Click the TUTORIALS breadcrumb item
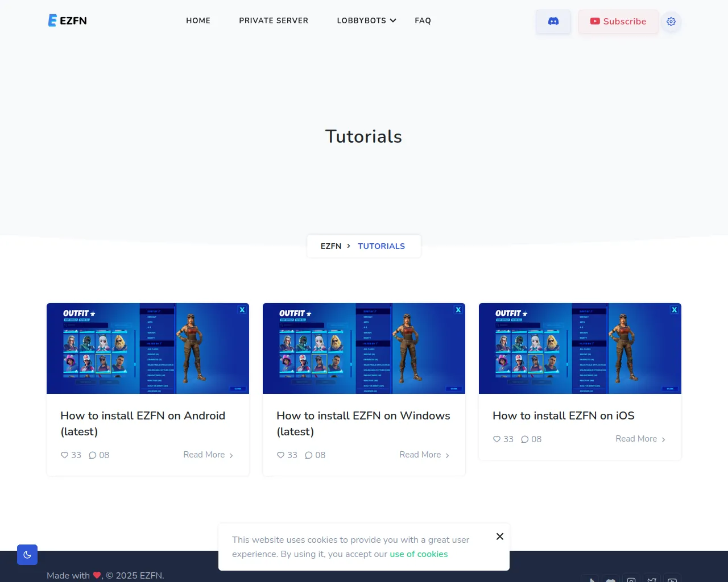728x582 pixels. click(x=382, y=246)
